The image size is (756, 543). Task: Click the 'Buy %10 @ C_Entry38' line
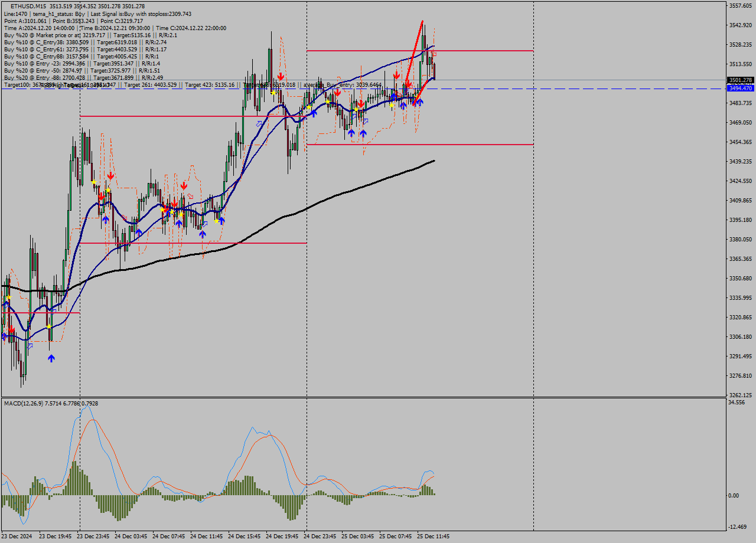(85, 42)
